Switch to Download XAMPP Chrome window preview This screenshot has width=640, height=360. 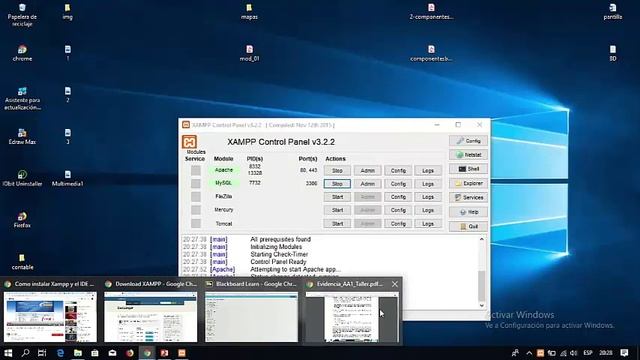[151, 311]
